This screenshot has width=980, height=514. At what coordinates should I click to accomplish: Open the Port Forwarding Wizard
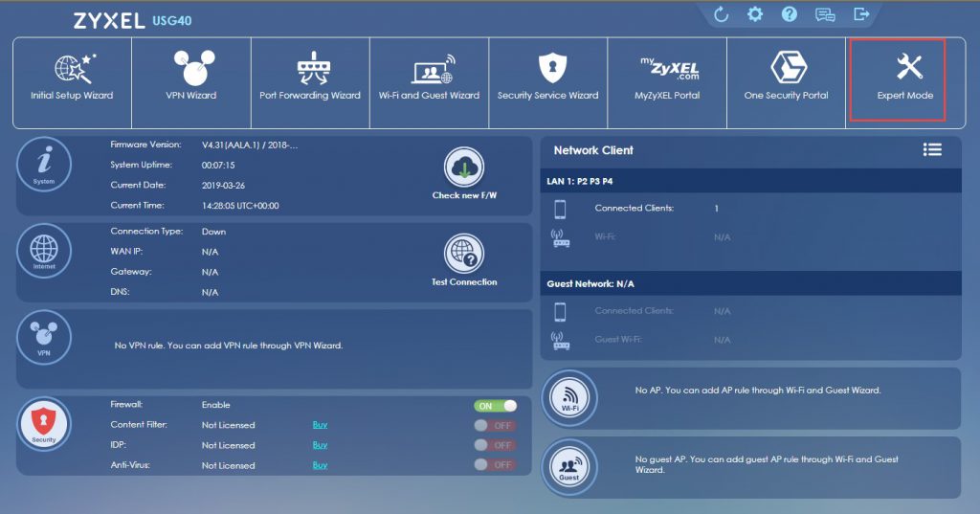(x=310, y=82)
